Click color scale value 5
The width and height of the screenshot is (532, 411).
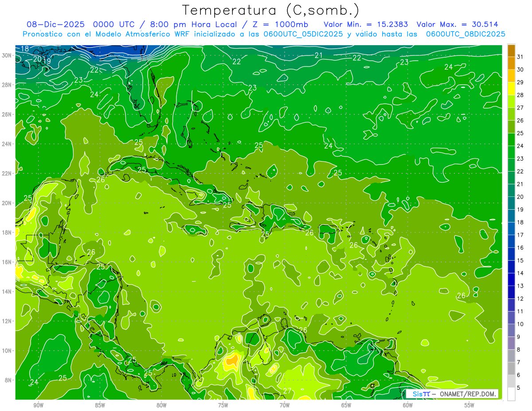click(519, 388)
